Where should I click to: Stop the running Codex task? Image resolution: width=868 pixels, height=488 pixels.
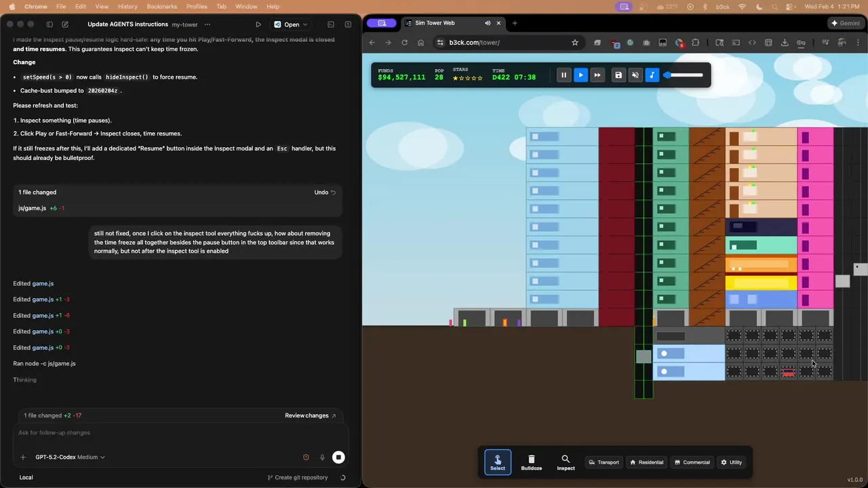pos(338,457)
